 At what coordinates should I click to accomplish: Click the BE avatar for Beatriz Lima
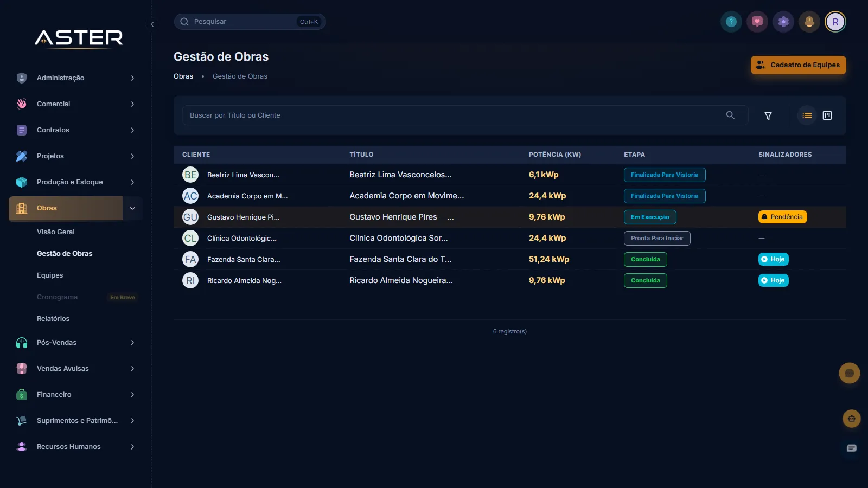tap(190, 175)
